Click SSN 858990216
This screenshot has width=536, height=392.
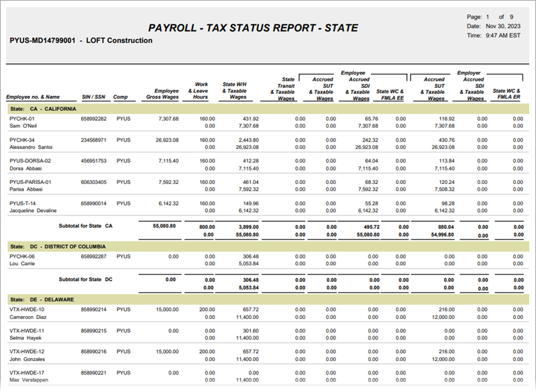click(94, 351)
